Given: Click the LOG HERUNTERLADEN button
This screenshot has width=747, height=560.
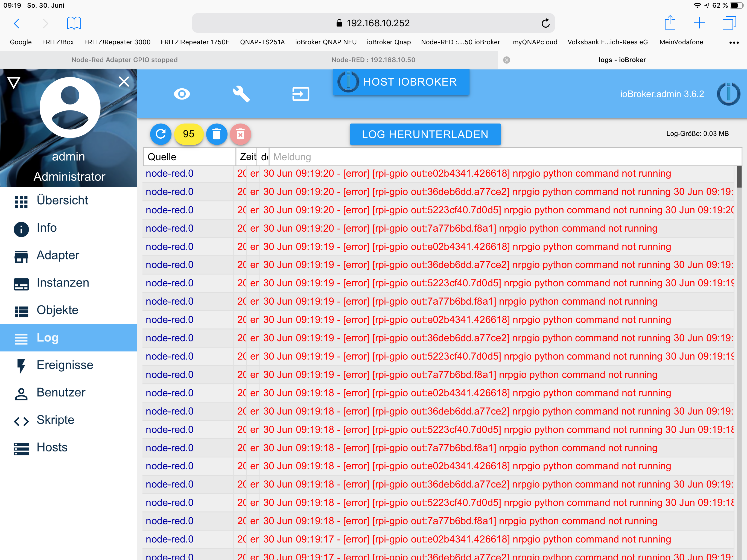Looking at the screenshot, I should [425, 134].
